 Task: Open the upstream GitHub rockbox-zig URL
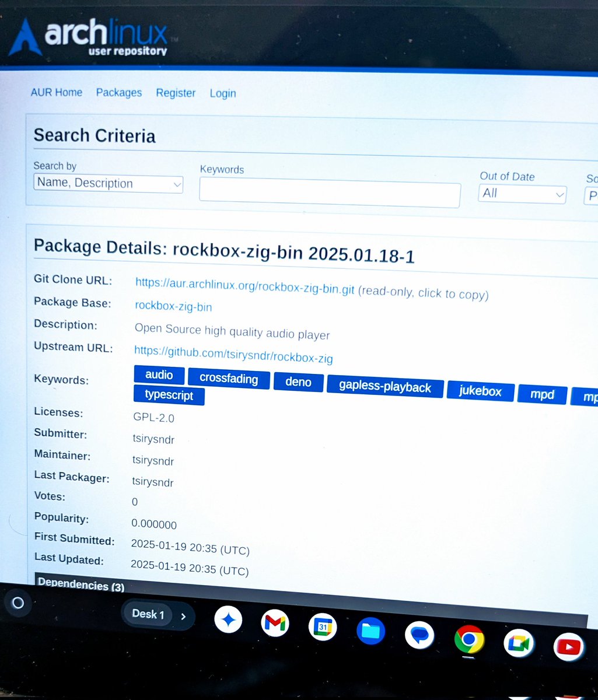click(x=233, y=353)
